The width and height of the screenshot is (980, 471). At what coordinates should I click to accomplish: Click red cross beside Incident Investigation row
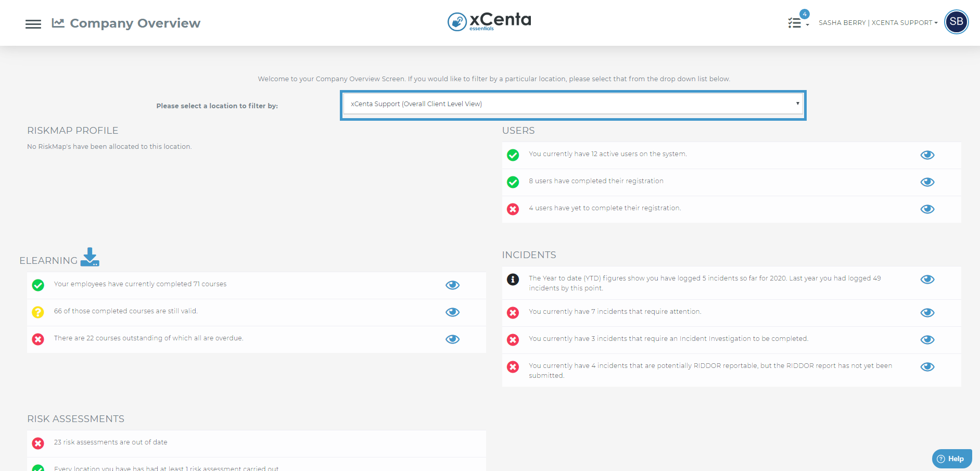pos(513,340)
